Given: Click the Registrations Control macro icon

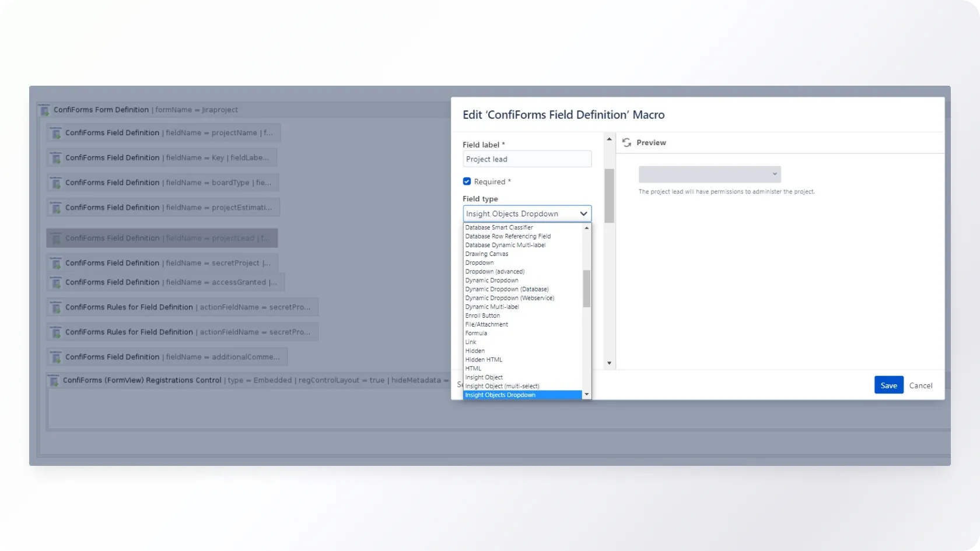Looking at the screenshot, I should coord(54,381).
